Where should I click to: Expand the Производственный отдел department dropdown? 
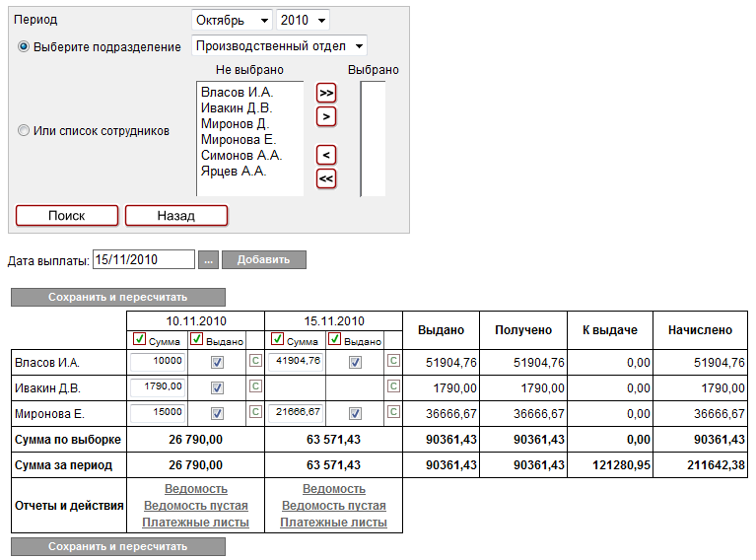click(279, 45)
